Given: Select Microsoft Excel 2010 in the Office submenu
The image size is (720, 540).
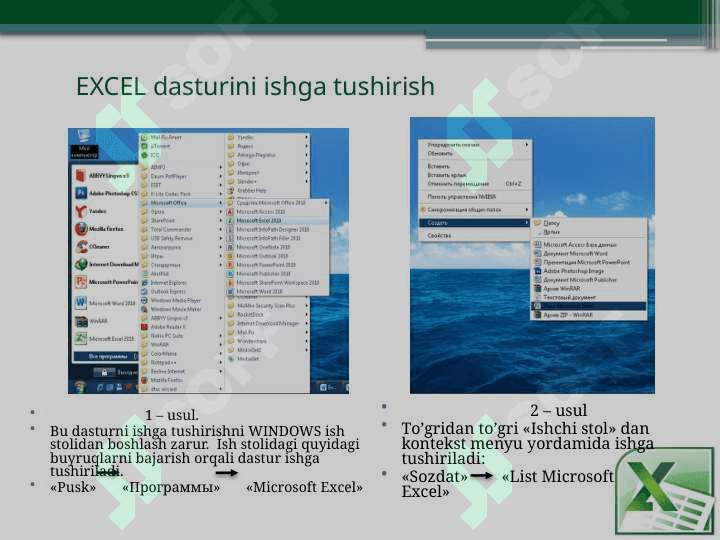Looking at the screenshot, I should click(x=277, y=220).
